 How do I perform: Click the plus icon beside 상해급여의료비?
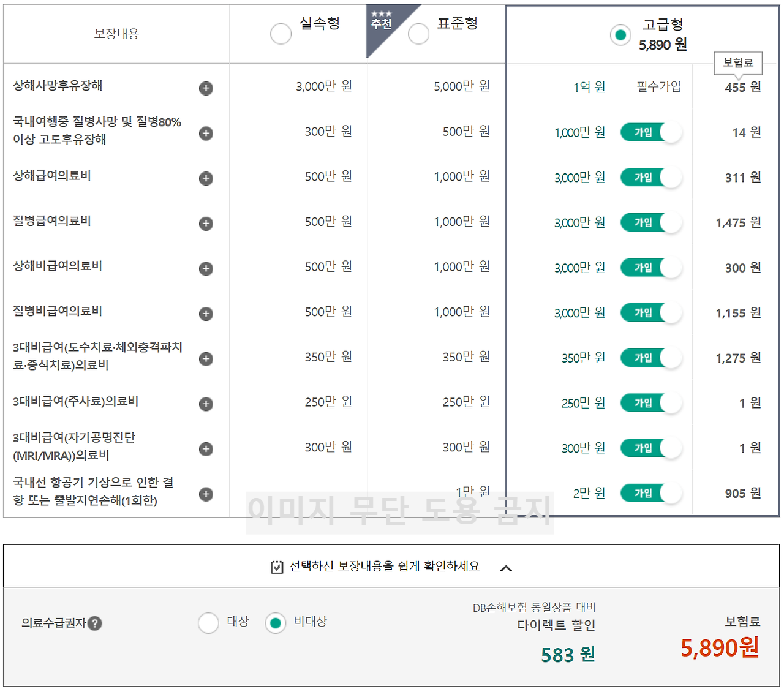tap(206, 178)
